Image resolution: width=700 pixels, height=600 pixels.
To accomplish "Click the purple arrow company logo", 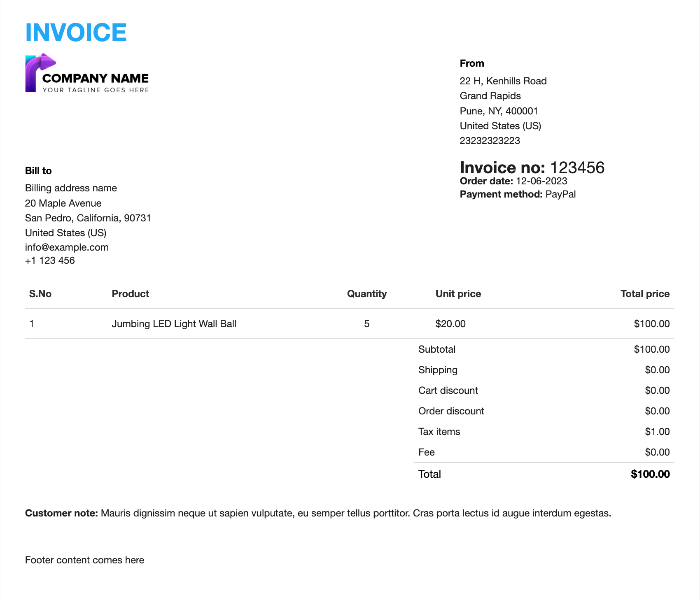I will tap(39, 72).
